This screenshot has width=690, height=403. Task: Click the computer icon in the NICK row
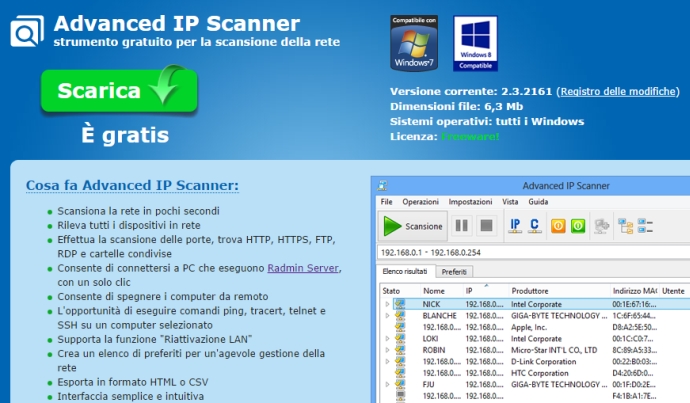(x=400, y=304)
